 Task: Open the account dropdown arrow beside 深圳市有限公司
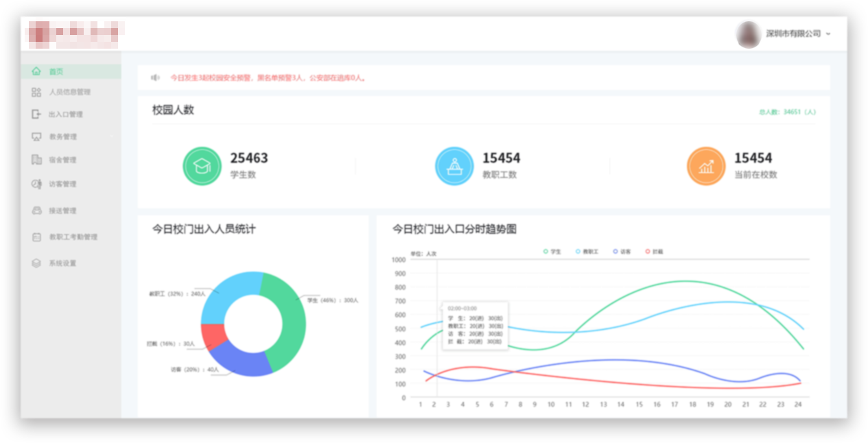tap(828, 34)
